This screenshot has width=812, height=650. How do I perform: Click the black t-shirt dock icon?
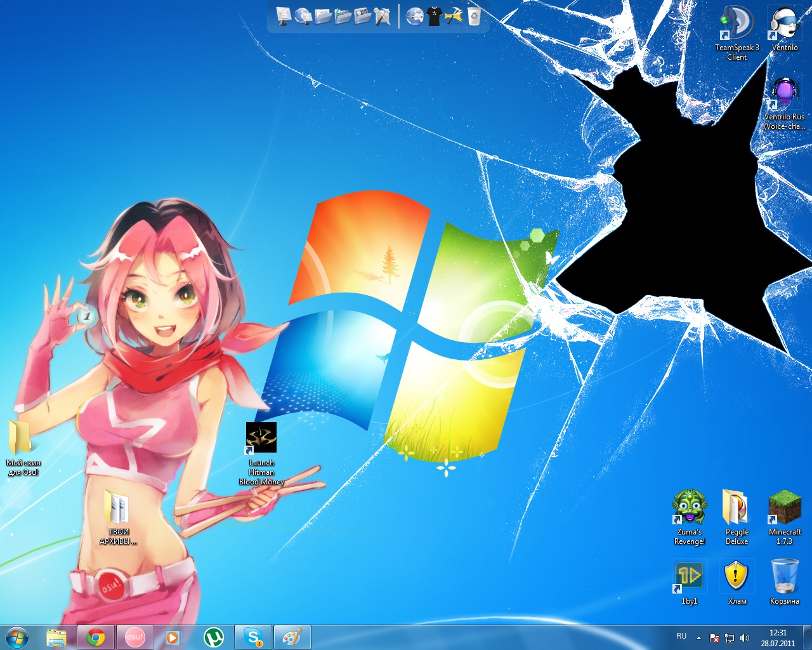[435, 17]
